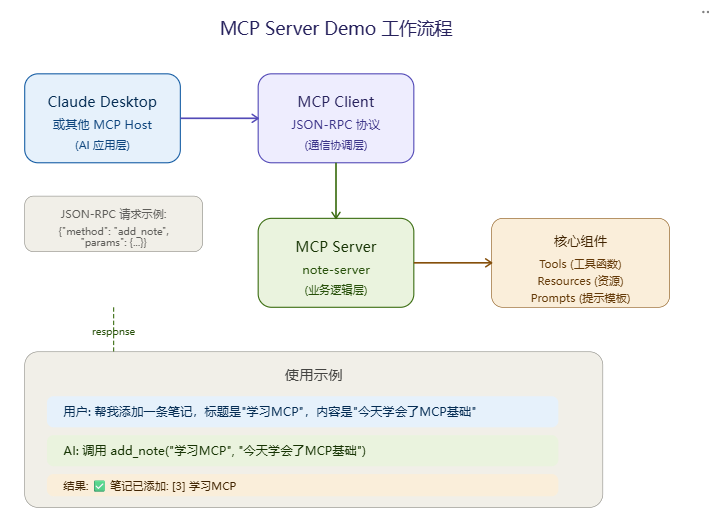709x529 pixels.
Task: Click the green checkmark in result row
Action: coord(99,486)
